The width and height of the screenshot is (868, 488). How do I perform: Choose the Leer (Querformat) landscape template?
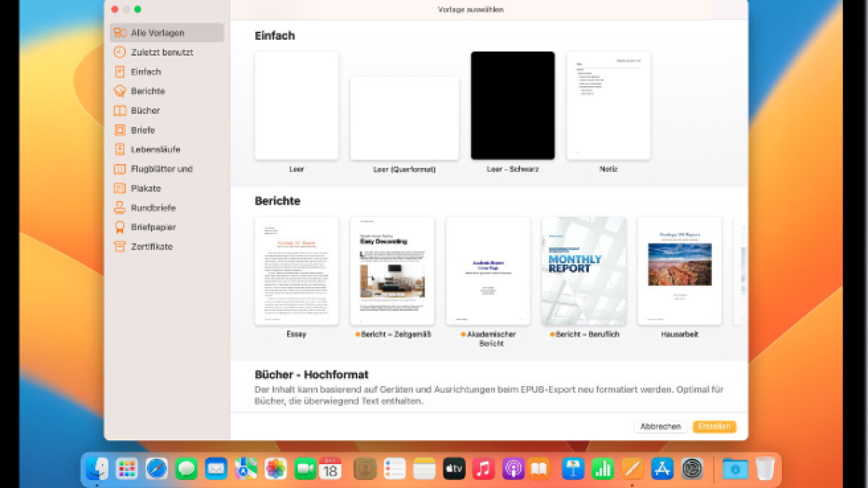[404, 118]
